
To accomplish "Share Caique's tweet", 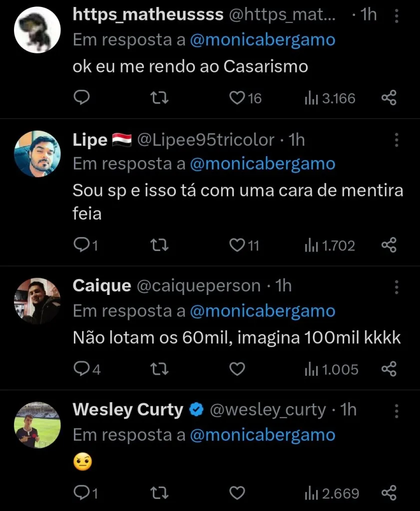I will (x=389, y=369).
